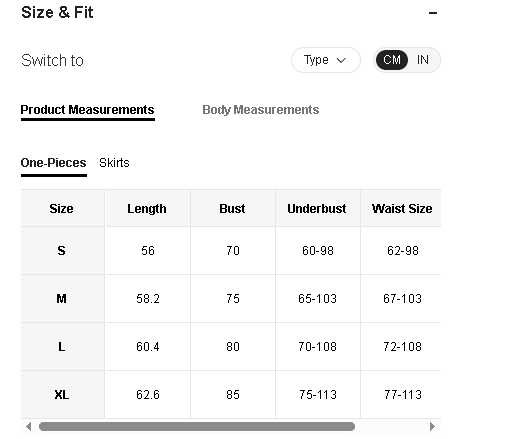The width and height of the screenshot is (531, 439).
Task: Select the One-Pieces sub-tab
Action: click(54, 163)
